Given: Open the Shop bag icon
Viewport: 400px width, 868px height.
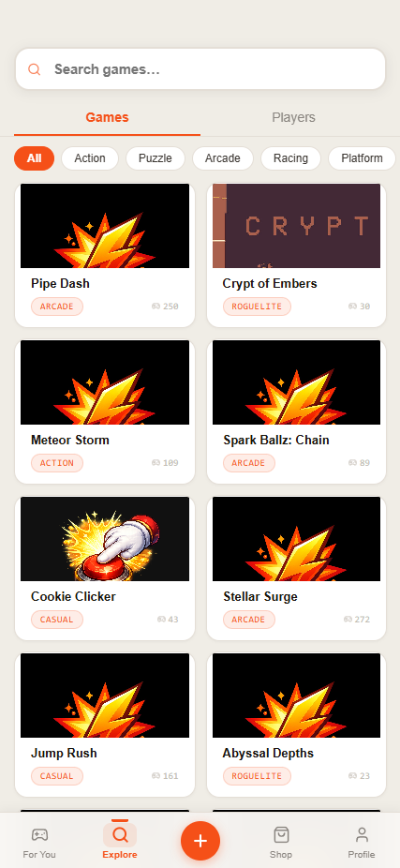Looking at the screenshot, I should click(x=281, y=834).
